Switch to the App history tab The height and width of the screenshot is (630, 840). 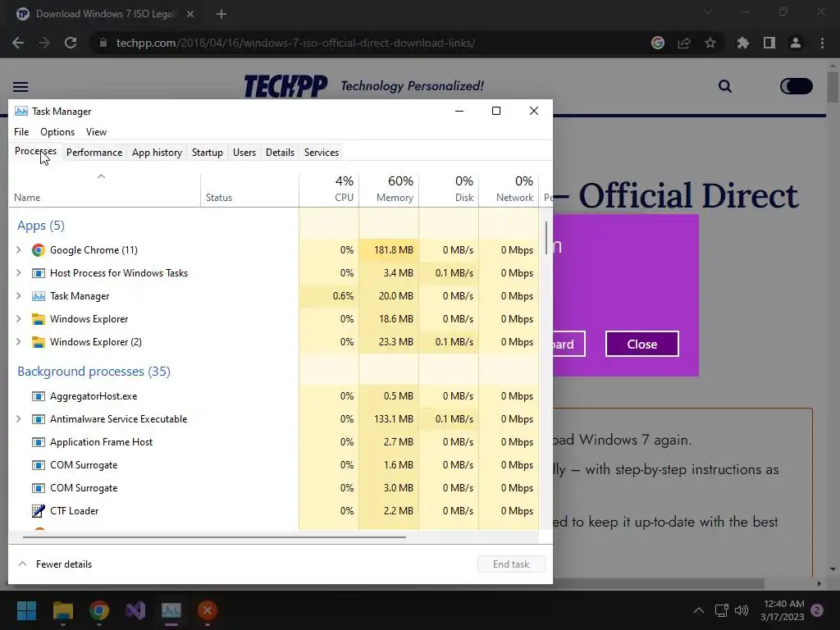point(157,153)
